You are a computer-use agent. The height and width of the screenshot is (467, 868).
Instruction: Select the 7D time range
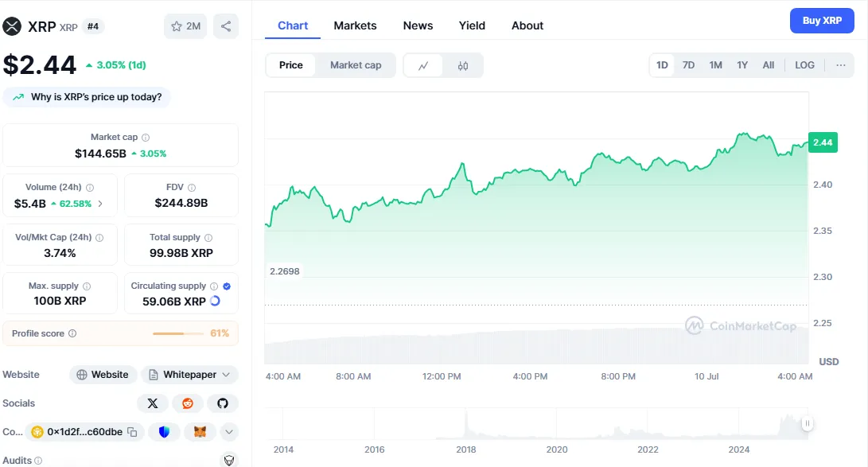click(x=688, y=65)
